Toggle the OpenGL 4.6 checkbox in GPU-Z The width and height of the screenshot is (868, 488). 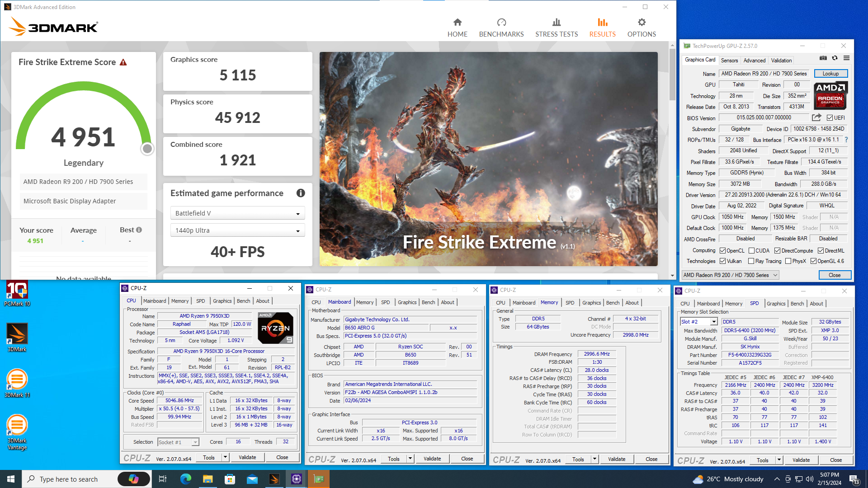813,261
